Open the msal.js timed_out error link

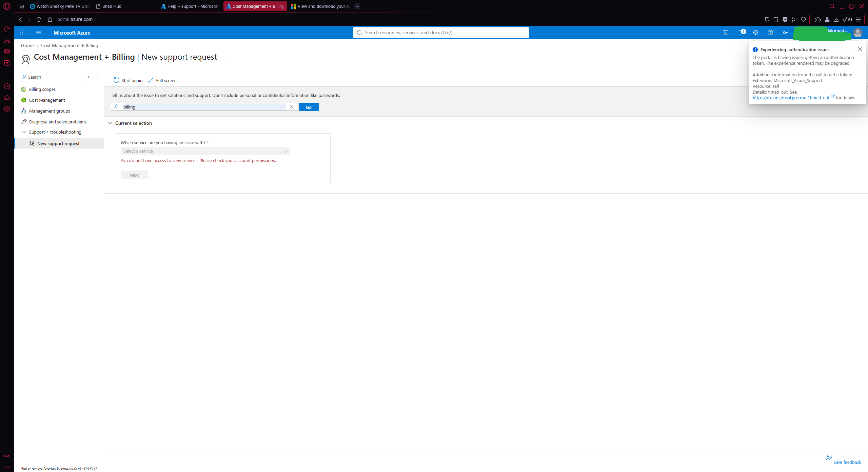pyautogui.click(x=791, y=98)
